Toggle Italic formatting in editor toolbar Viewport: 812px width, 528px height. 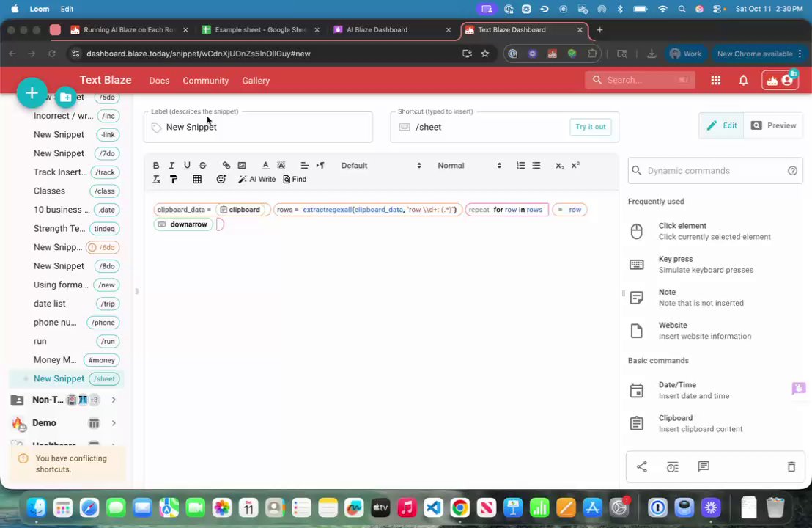171,165
